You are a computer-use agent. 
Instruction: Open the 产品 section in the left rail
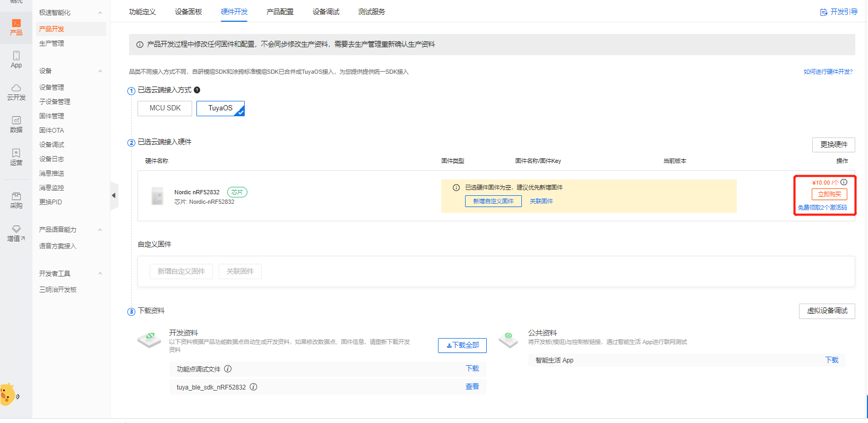point(16,28)
